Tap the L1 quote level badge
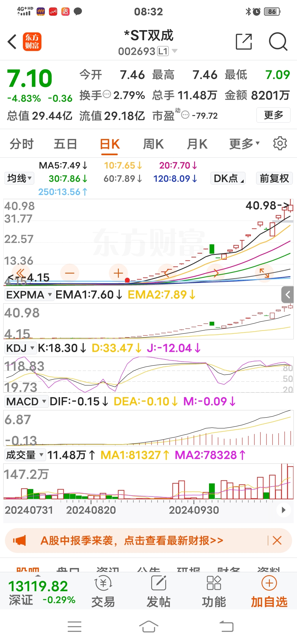This screenshot has width=297, height=644. point(163,51)
